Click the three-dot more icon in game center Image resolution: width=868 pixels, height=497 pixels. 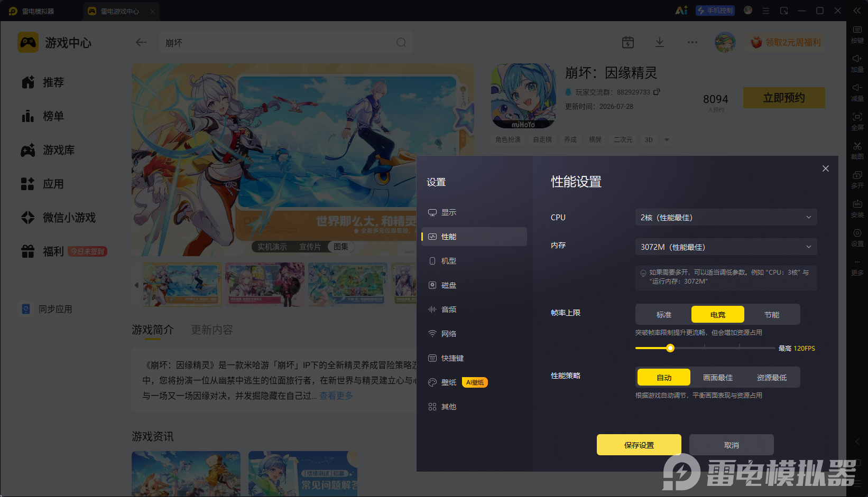point(692,42)
